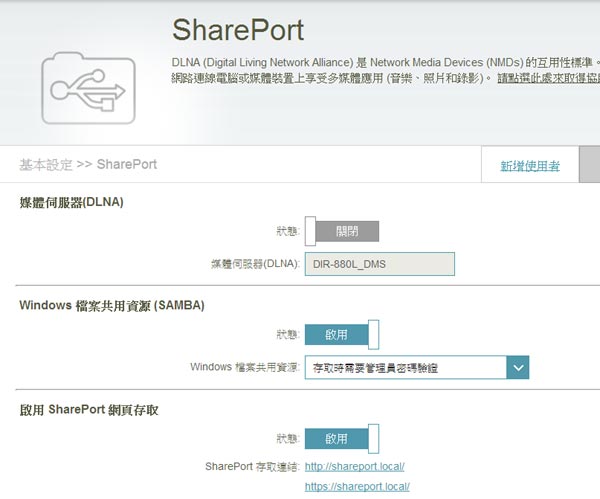Disable the Windows SAMBA file sharing toggle

341,334
